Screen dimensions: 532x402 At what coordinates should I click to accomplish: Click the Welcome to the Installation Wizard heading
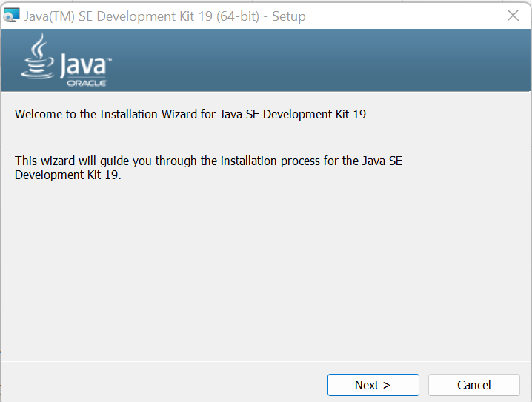pos(190,114)
